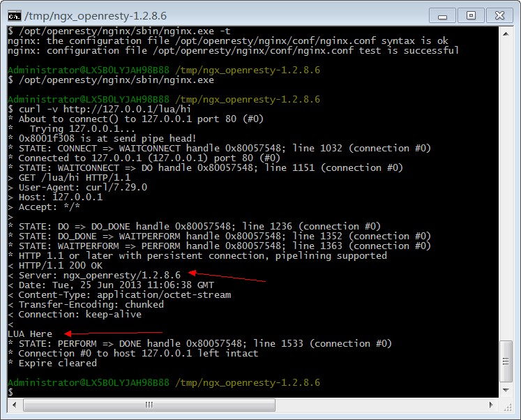Screen dimensions: 521x420
Task: Click the title text /tmp/ngx_openresty-1.2.8.6
Action: 96,16
